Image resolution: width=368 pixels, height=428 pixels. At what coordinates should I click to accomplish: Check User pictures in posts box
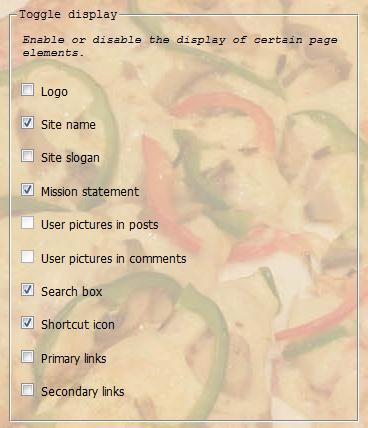tap(27, 223)
